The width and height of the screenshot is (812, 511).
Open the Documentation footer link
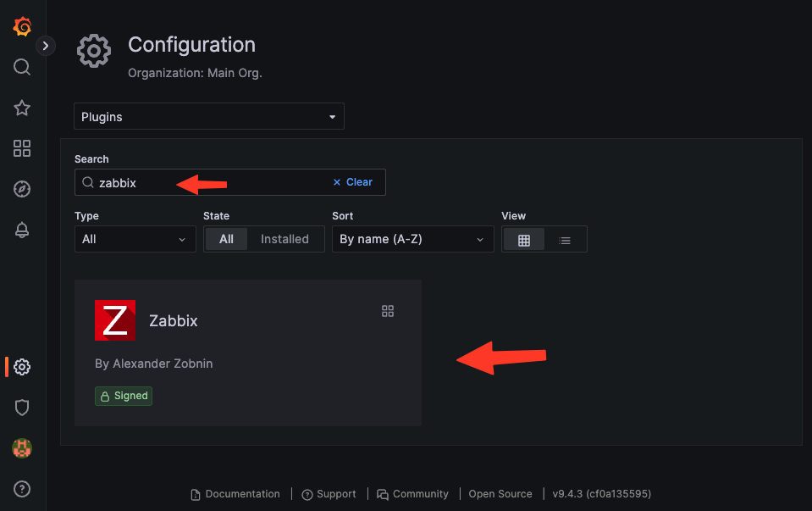click(x=235, y=494)
